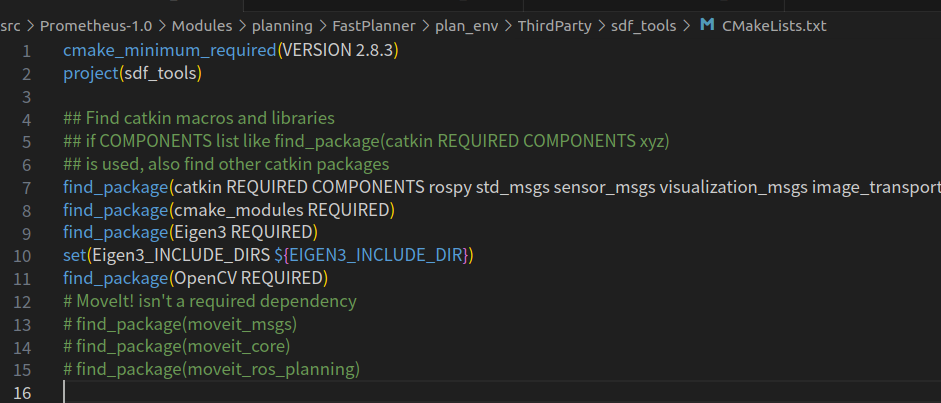This screenshot has width=941, height=403.
Task: Click the commented "moveit_ros_planning" line
Action: point(211,369)
